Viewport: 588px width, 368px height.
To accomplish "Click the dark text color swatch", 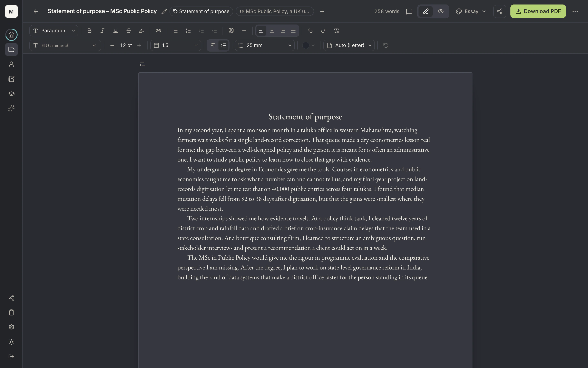I will point(306,46).
